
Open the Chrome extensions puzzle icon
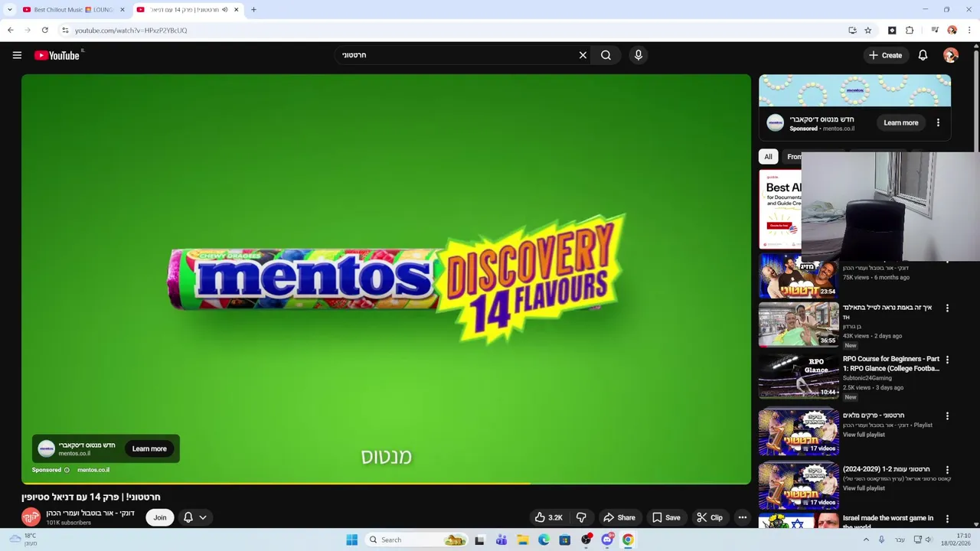click(910, 31)
